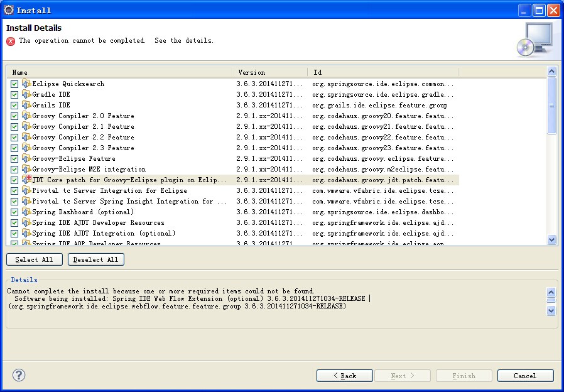
Task: Click the Pivotal tc Server Integration for Eclipse icon
Action: 26,190
